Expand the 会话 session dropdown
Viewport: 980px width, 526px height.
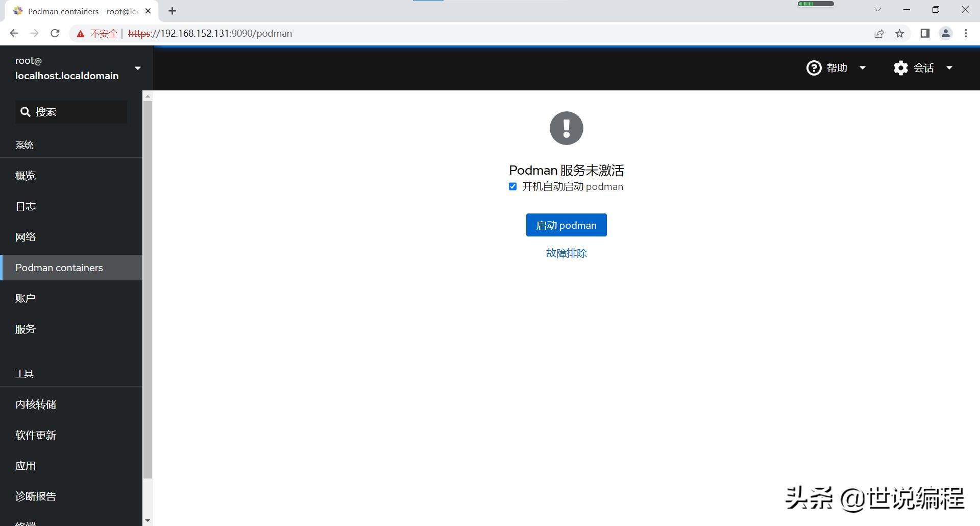click(950, 67)
